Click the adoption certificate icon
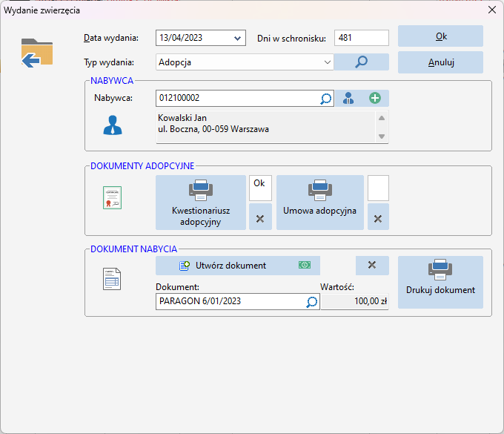The height and width of the screenshot is (434, 504). 112,197
